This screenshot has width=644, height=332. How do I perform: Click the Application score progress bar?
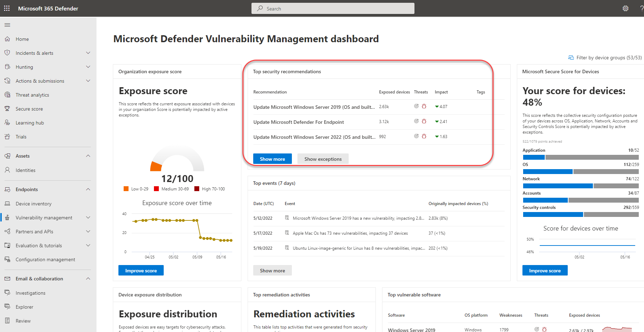[581, 157]
